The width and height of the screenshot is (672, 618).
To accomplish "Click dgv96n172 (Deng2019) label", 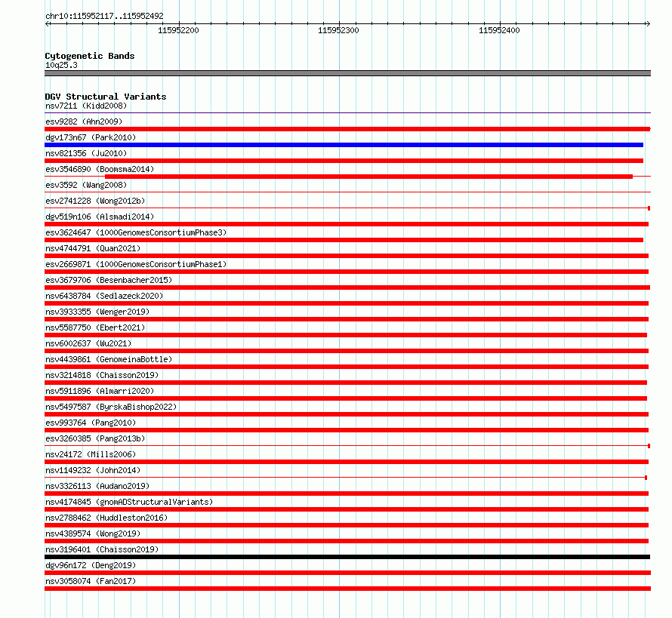I will (91, 565).
